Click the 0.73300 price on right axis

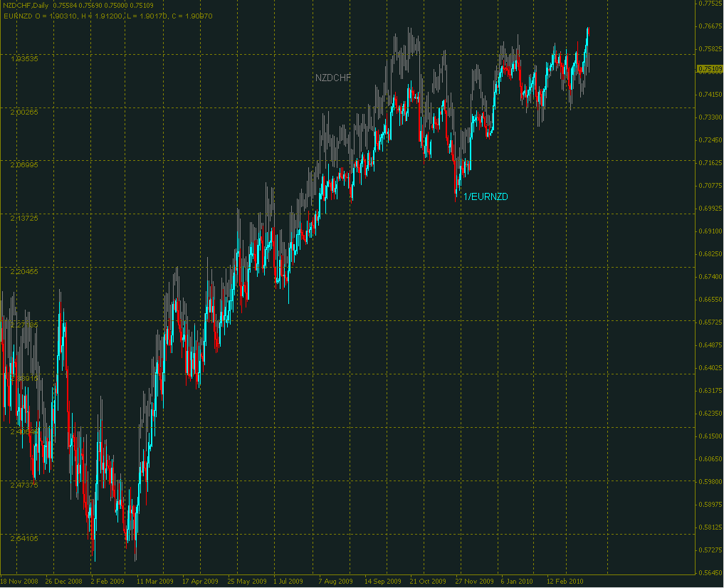click(x=710, y=117)
